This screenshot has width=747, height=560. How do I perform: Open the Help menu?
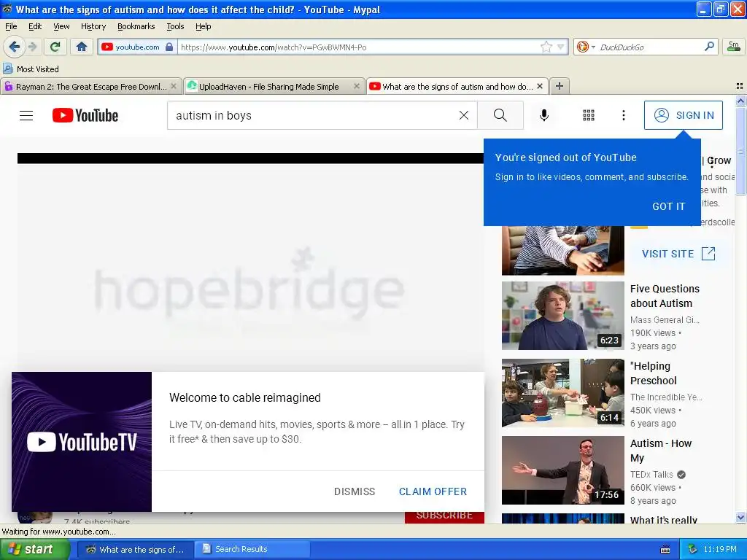point(204,26)
